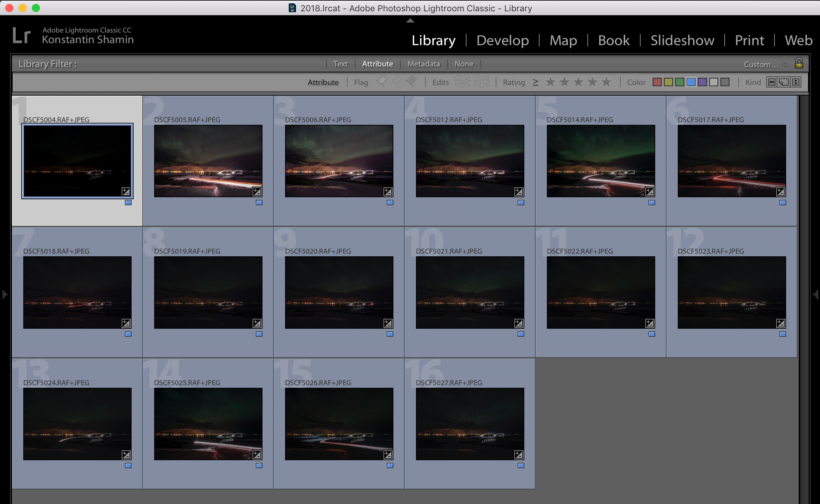Filter by virtual copies kind icon

pyautogui.click(x=784, y=82)
